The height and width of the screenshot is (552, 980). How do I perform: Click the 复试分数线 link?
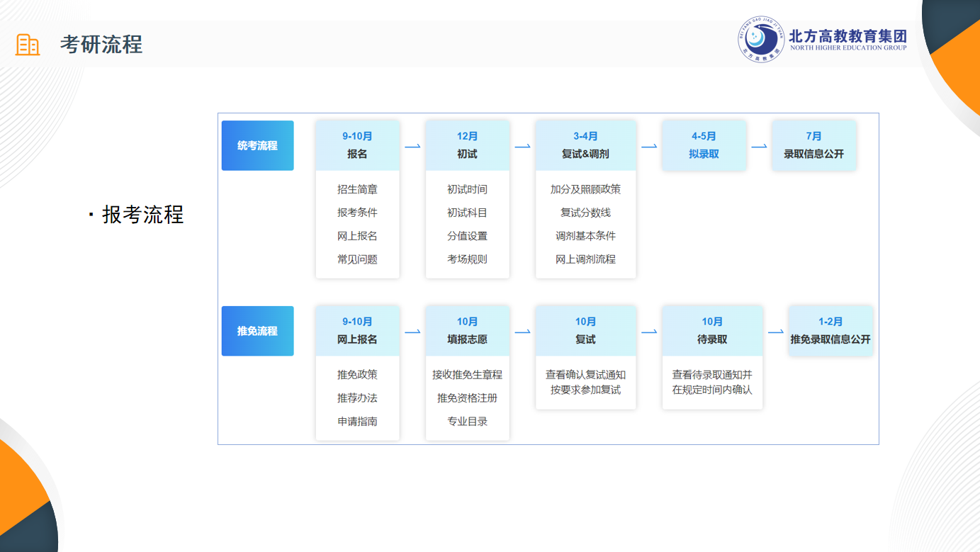click(585, 213)
